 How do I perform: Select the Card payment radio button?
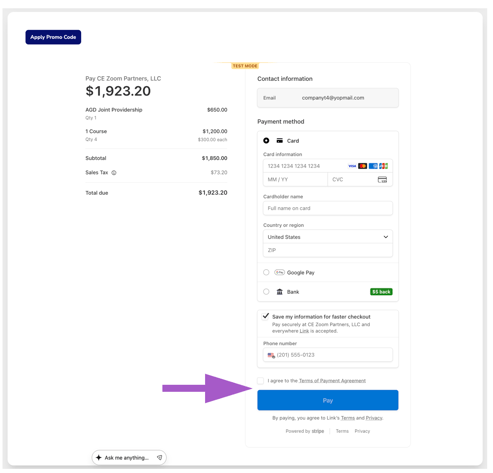coord(266,141)
